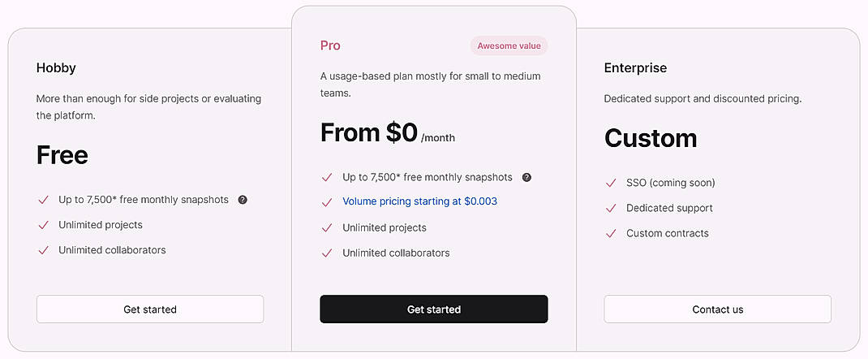Viewport: 868px width, 359px height.
Task: Click the From $0 price text
Action: pos(369,132)
